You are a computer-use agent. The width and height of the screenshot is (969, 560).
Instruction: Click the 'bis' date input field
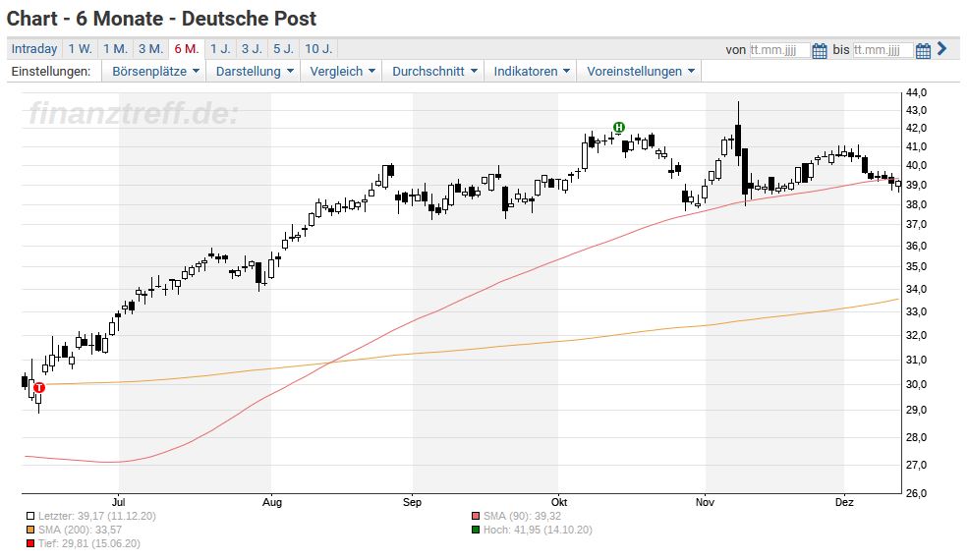click(x=883, y=50)
